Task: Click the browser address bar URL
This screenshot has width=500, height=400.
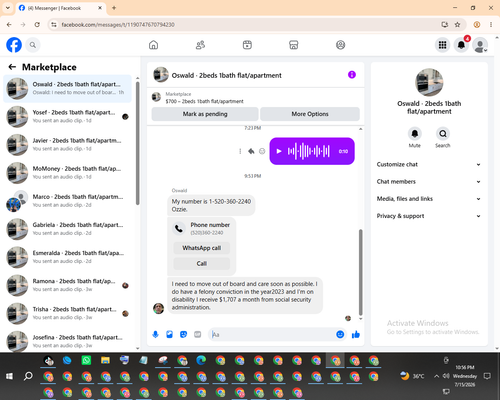Action: (118, 25)
